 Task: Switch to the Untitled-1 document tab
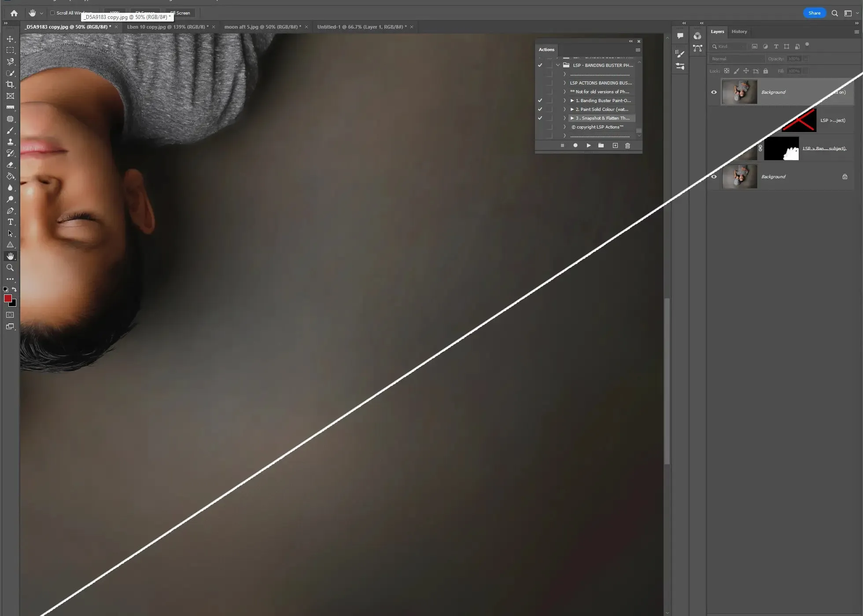pyautogui.click(x=362, y=27)
